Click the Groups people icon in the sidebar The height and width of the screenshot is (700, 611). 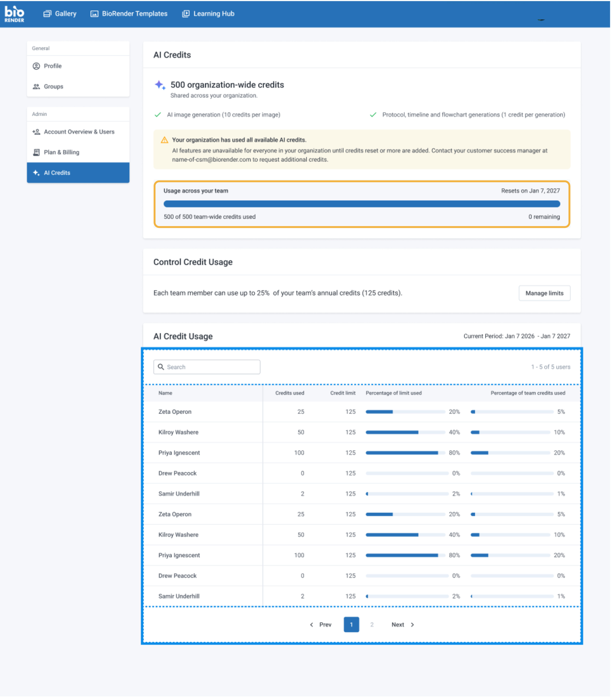pyautogui.click(x=36, y=87)
